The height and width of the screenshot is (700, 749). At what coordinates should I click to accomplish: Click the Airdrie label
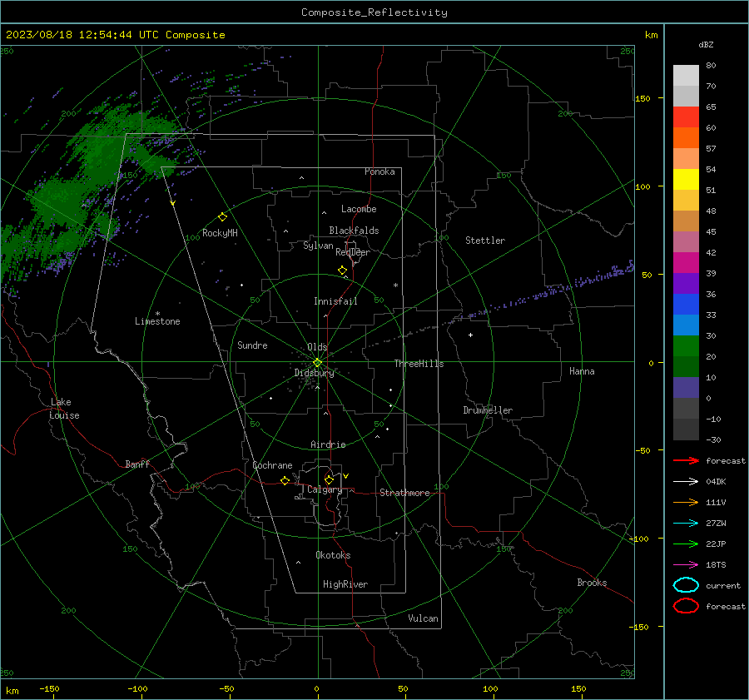(328, 444)
